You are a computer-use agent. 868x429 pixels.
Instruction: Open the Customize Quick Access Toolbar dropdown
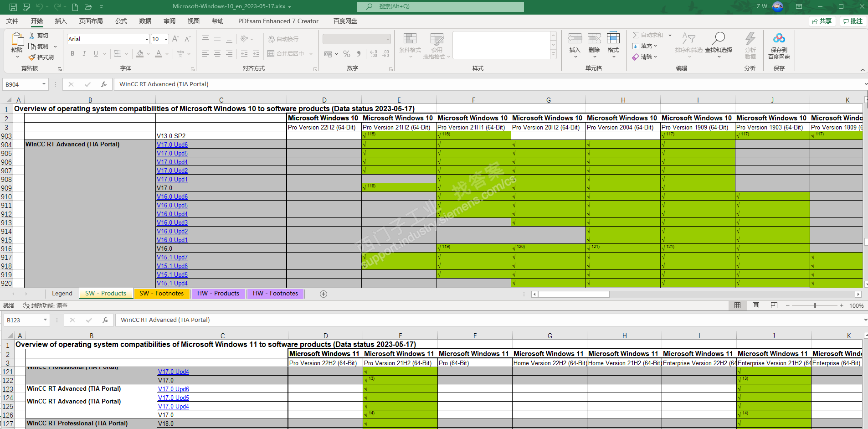[101, 7]
